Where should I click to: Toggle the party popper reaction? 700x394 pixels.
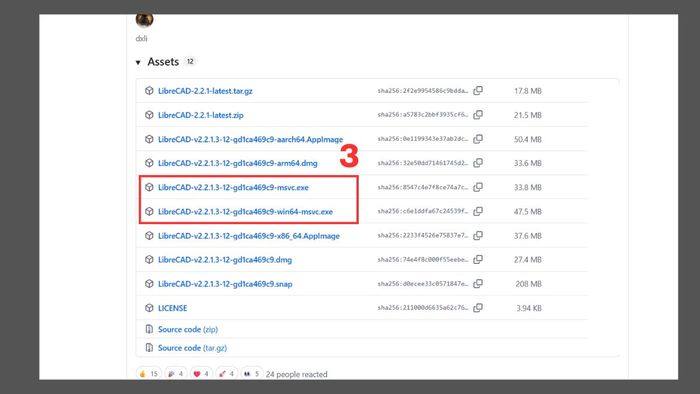(x=176, y=373)
